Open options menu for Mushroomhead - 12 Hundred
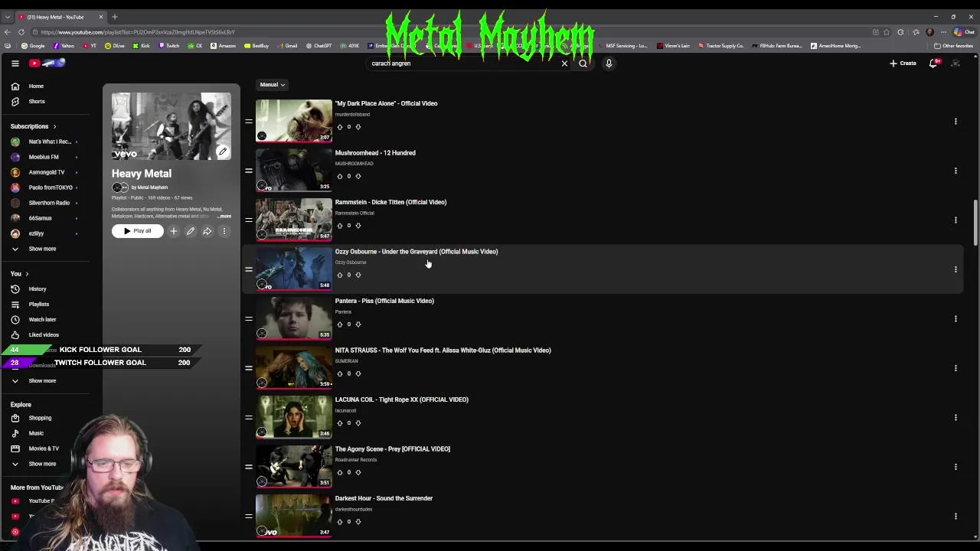 955,171
